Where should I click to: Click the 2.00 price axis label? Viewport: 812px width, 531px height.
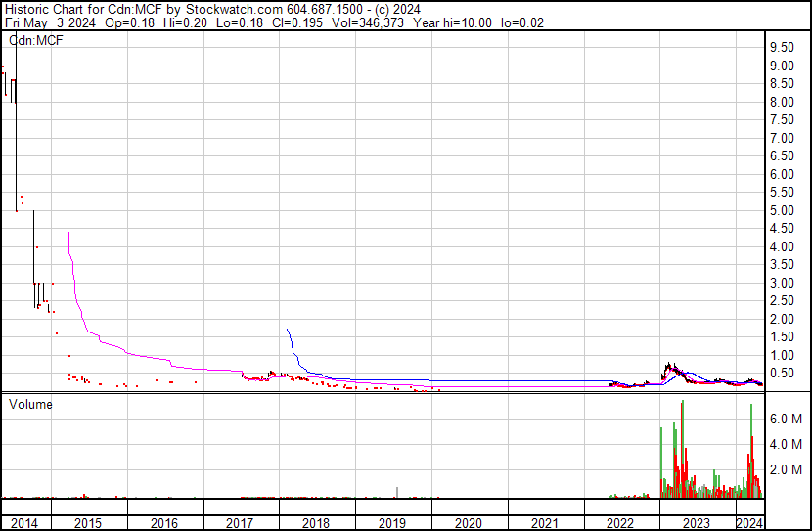[782, 320]
